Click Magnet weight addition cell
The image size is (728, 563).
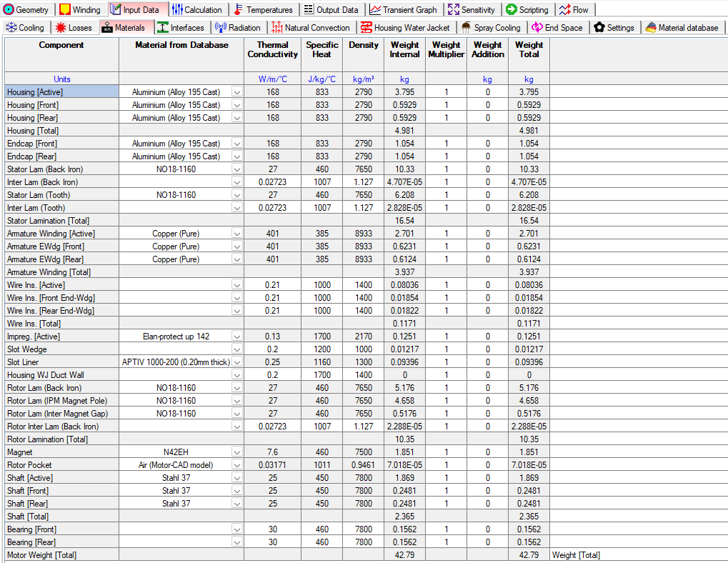(487, 452)
